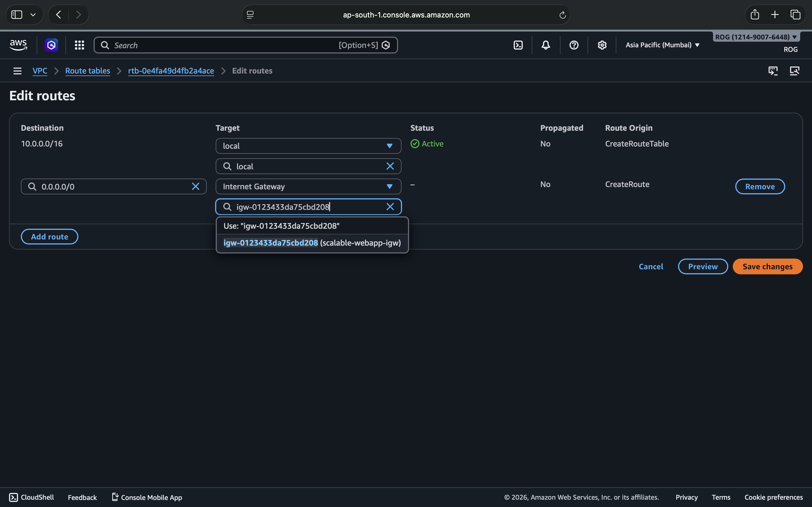The height and width of the screenshot is (507, 812).
Task: Choose the Use: "igw-0123433da75cbd208" option
Action: tap(281, 226)
